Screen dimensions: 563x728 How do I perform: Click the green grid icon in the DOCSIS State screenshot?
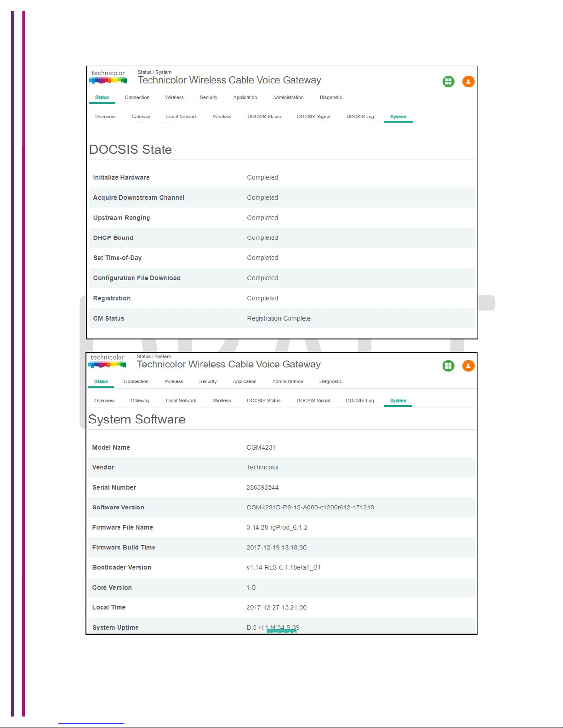[449, 82]
